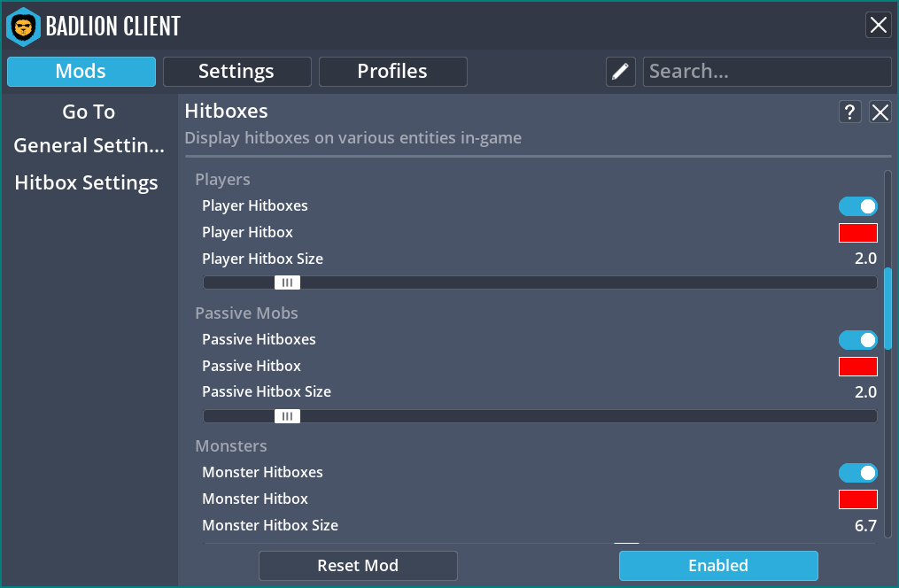Viewport: 899px width, 588px height.
Task: Click the Monsters section header
Action: 231,446
